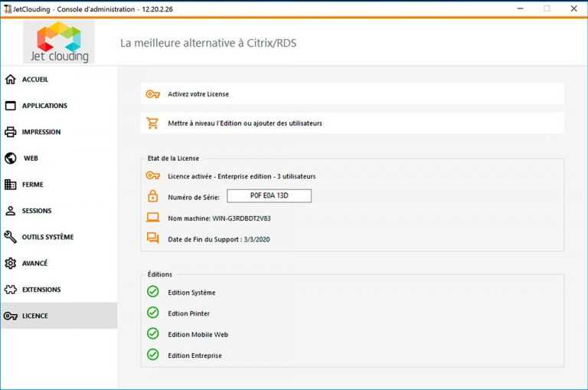Click the green checkmark for Edition Mobile Web
Viewport: 588px width, 390px height.
coord(152,333)
